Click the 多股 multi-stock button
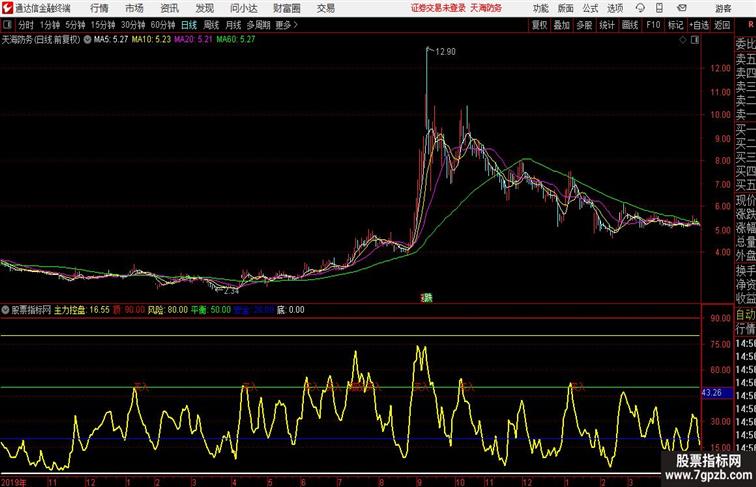The image size is (756, 487). point(584,25)
